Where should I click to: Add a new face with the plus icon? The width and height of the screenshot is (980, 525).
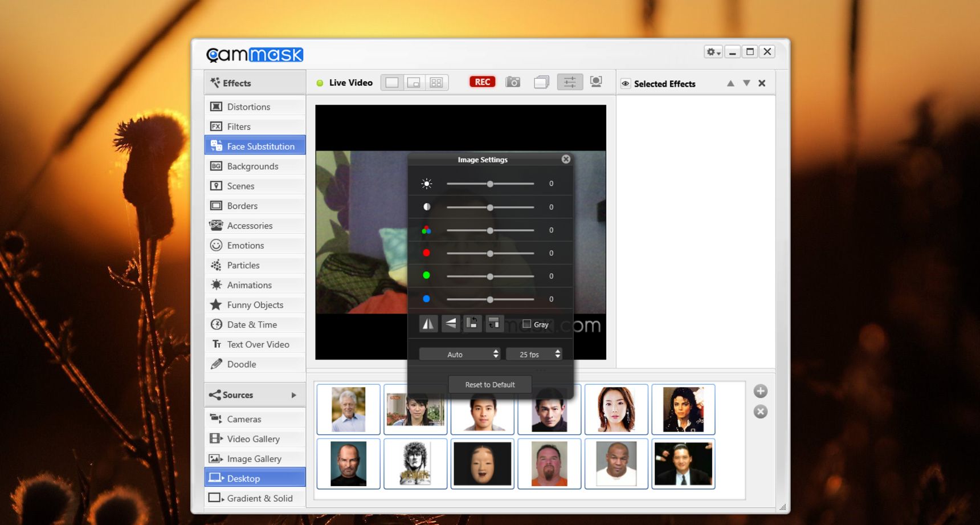coord(760,391)
